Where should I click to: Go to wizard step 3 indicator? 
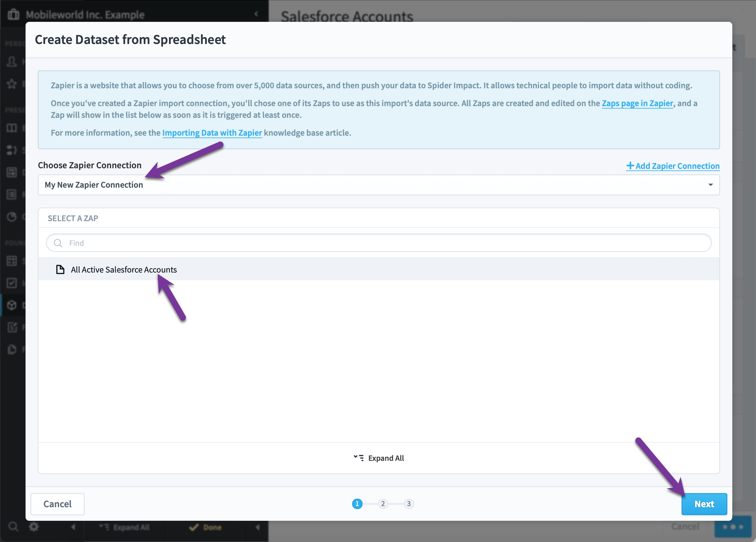[409, 504]
